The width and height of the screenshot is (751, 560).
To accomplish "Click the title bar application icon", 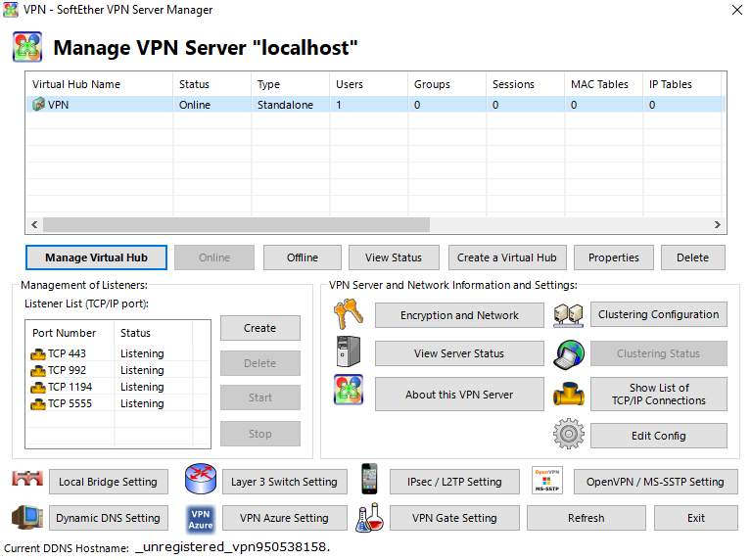I will point(11,10).
